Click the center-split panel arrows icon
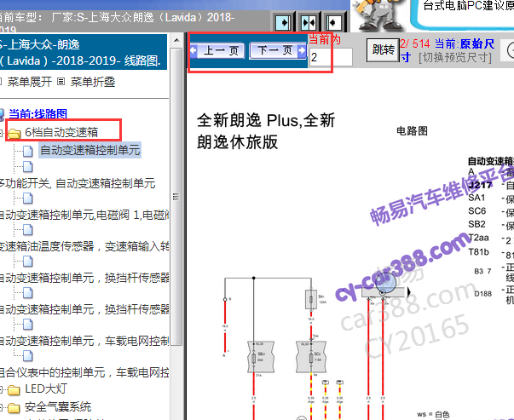Image resolution: width=514 pixels, height=420 pixels. [x=309, y=22]
